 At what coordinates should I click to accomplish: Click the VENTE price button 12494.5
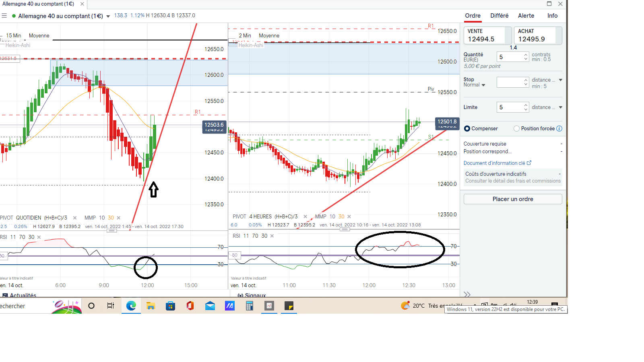[488, 35]
